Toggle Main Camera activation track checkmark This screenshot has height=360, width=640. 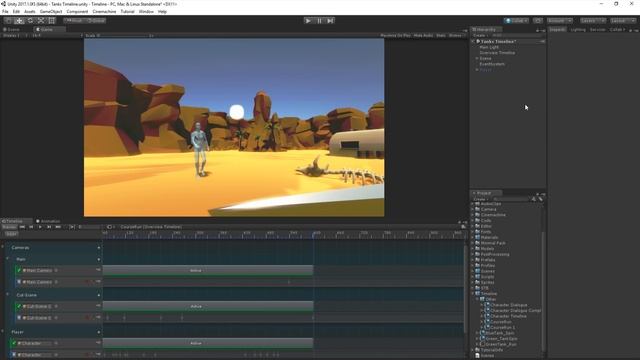19,270
